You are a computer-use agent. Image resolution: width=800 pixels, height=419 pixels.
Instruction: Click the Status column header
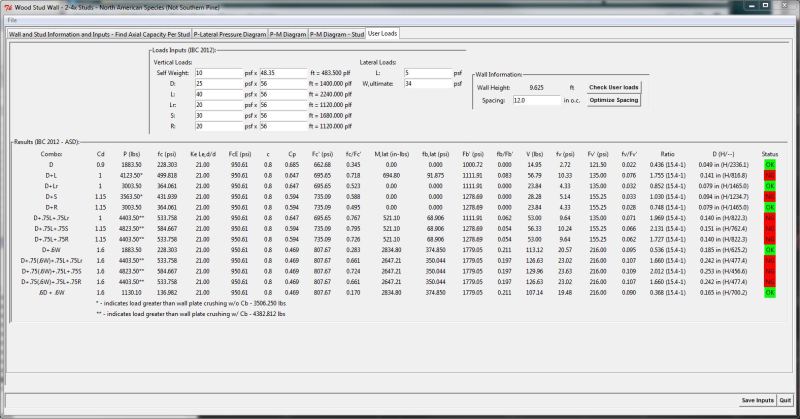pos(769,154)
